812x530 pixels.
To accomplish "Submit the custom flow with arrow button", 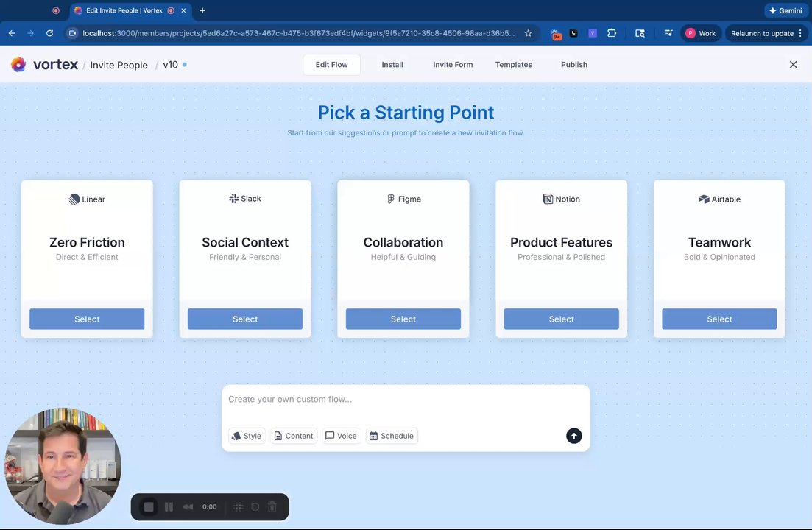I will (573, 436).
